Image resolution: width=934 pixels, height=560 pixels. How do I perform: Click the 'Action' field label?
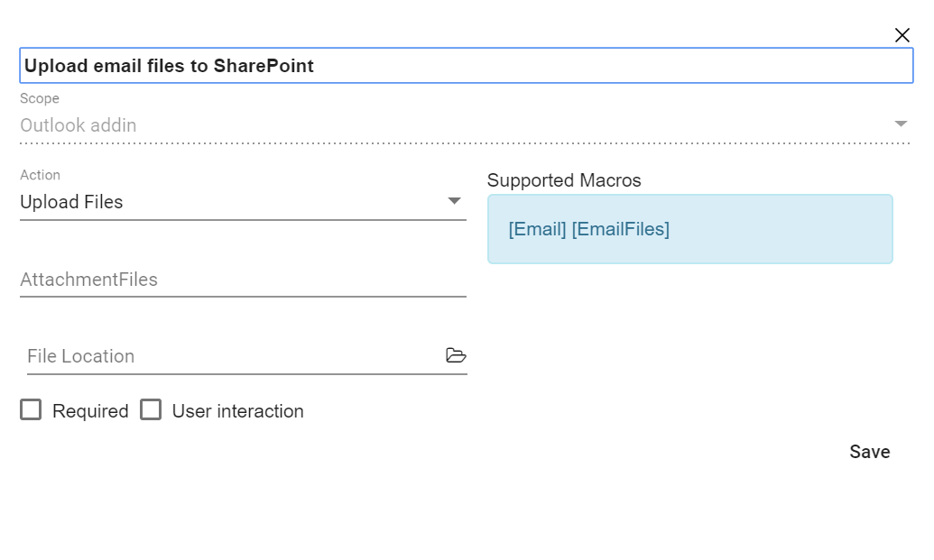point(41,175)
